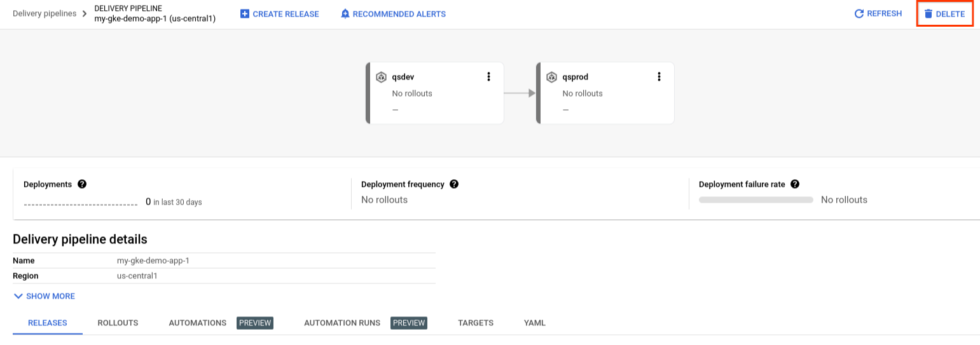Open qsprod target three-dot menu

[659, 77]
